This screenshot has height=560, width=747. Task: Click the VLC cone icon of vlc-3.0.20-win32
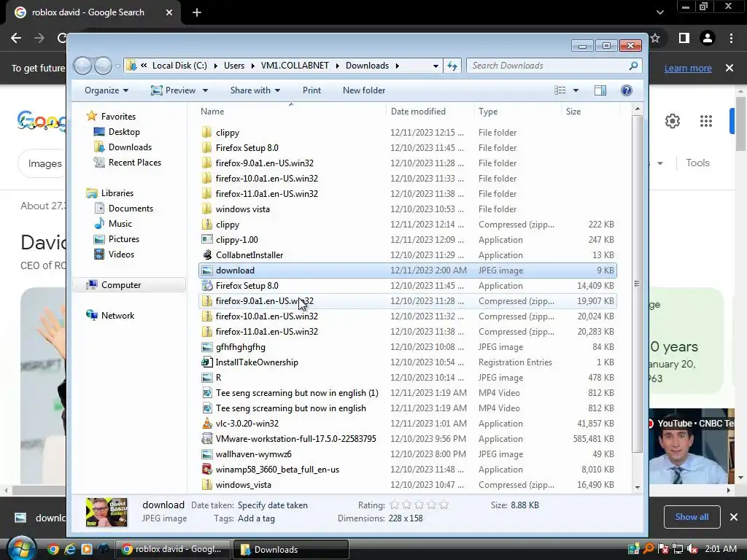pos(206,424)
